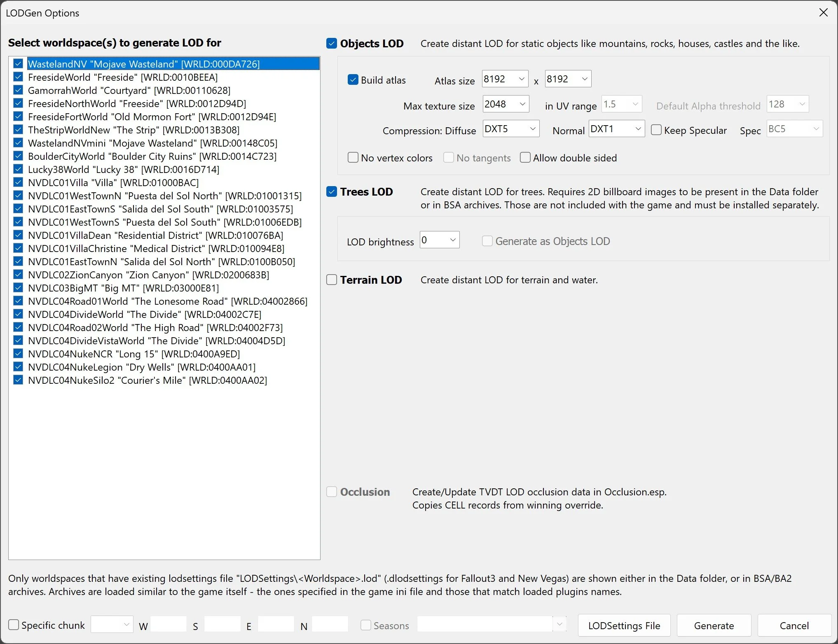
Task: Toggle the Objects LOD checkbox
Action: [x=332, y=43]
